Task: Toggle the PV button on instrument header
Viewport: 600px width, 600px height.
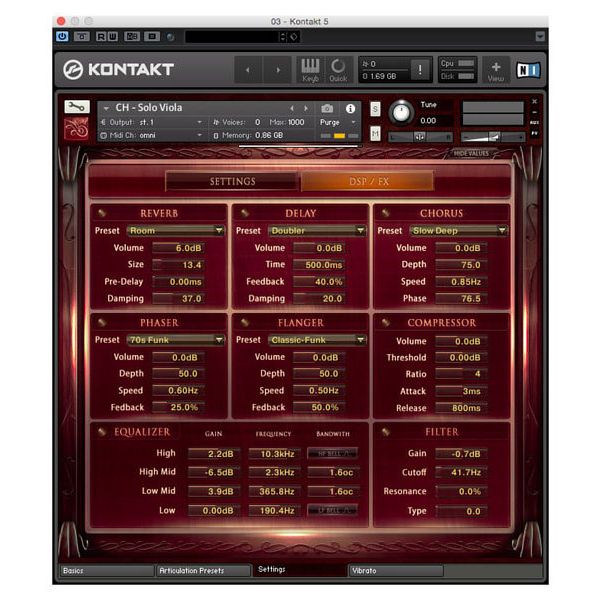Action: [534, 133]
